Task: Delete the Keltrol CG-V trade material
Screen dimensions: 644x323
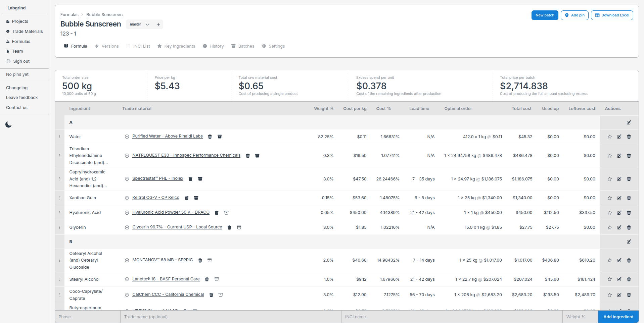Action: [187, 198]
